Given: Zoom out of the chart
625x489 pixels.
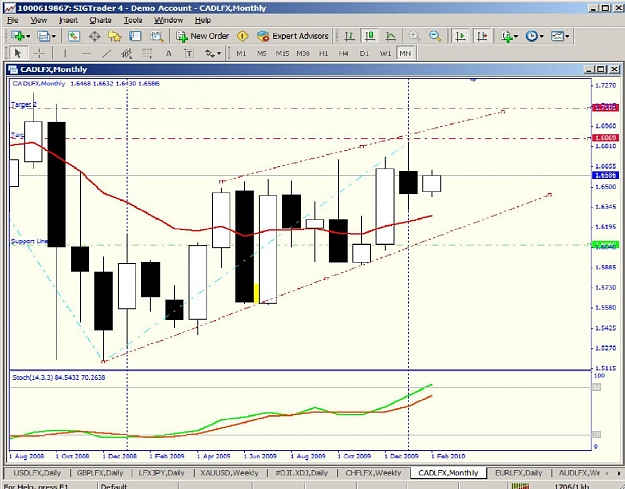Looking at the screenshot, I should (x=435, y=36).
